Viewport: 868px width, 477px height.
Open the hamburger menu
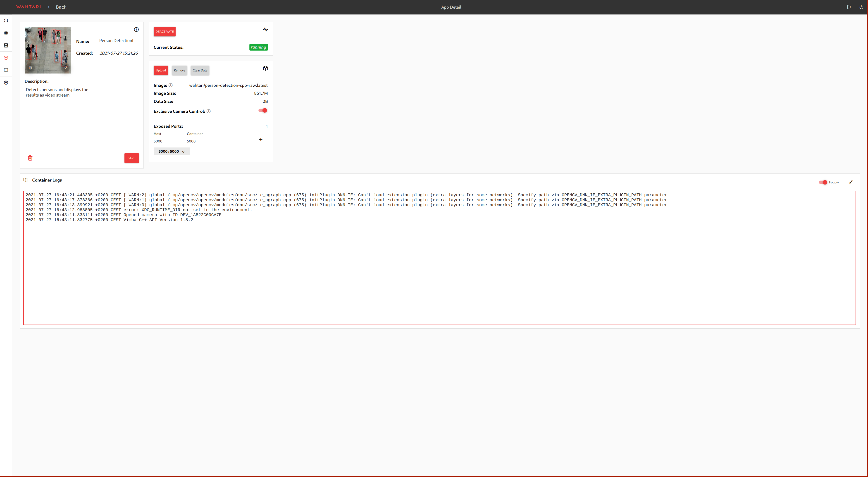point(6,7)
